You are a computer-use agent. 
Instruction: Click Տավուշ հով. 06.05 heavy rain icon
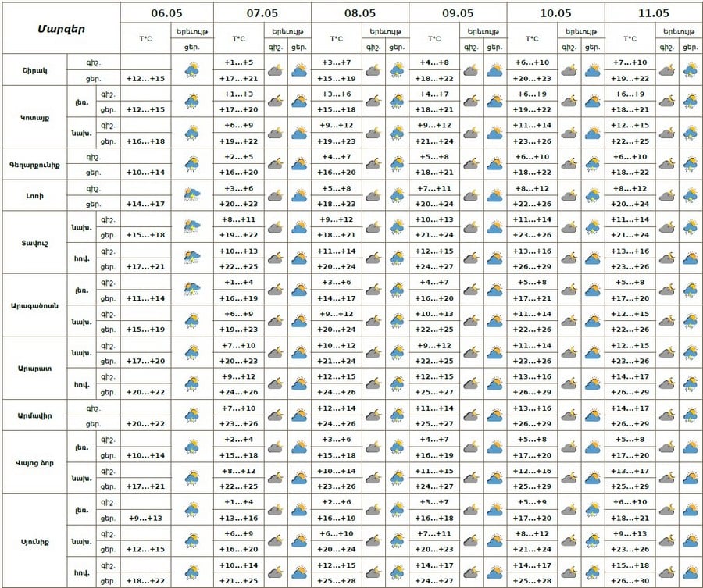coord(192,258)
